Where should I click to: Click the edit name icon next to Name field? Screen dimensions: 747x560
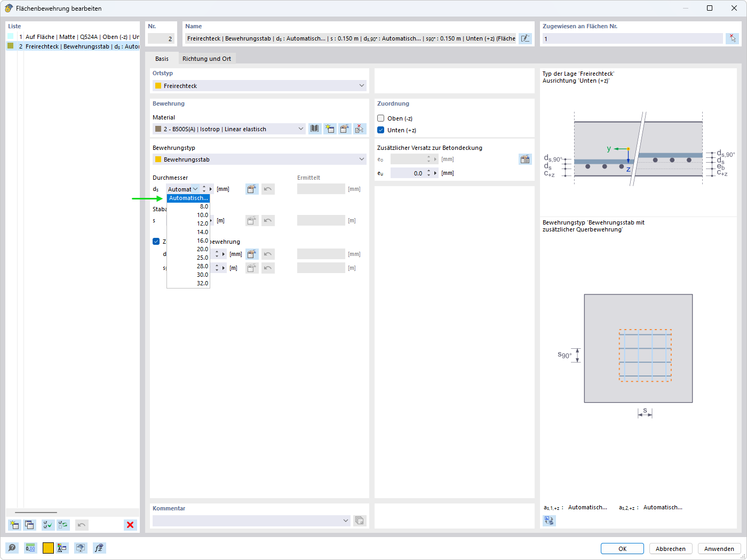pyautogui.click(x=525, y=38)
